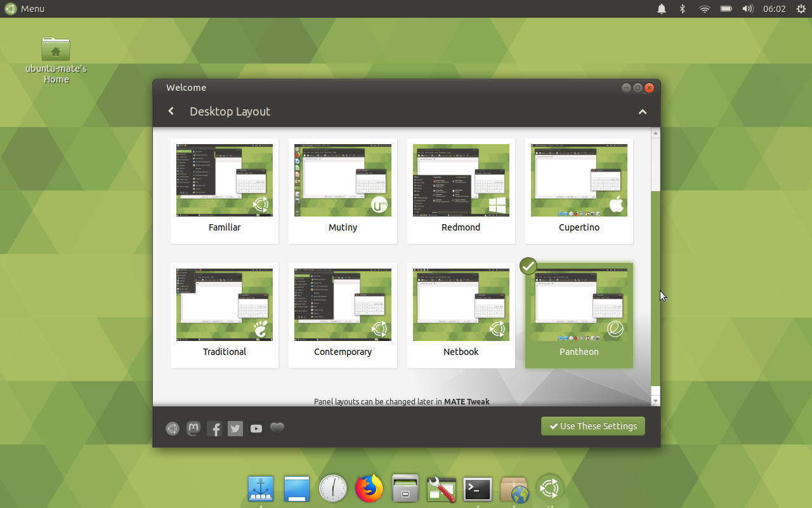
Task: Pick the Cupertino desktop layout
Action: (x=579, y=190)
